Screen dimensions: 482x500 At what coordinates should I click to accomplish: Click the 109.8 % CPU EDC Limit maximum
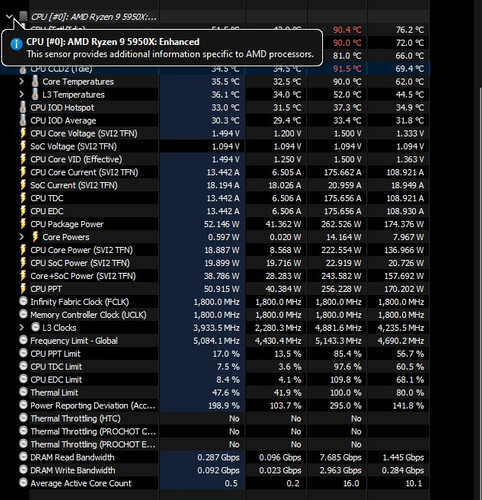tap(346, 379)
